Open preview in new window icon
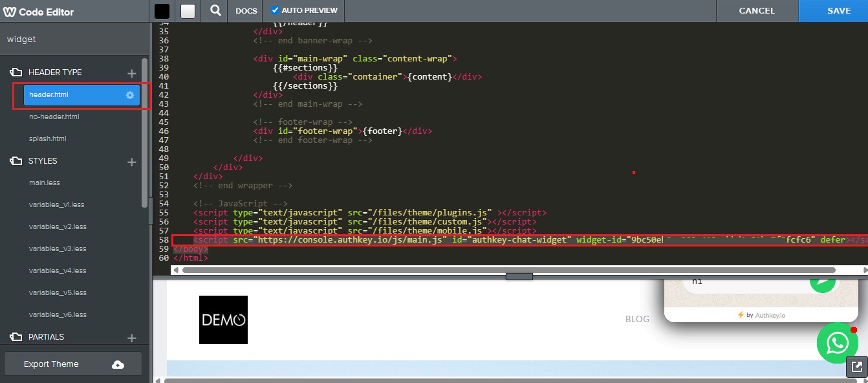The image size is (868, 383). click(x=857, y=367)
